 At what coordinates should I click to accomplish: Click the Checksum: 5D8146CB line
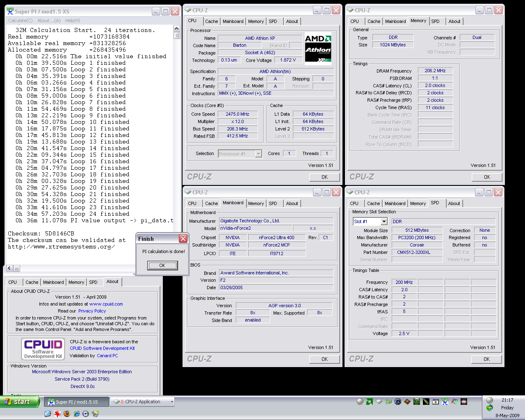[x=41, y=233]
